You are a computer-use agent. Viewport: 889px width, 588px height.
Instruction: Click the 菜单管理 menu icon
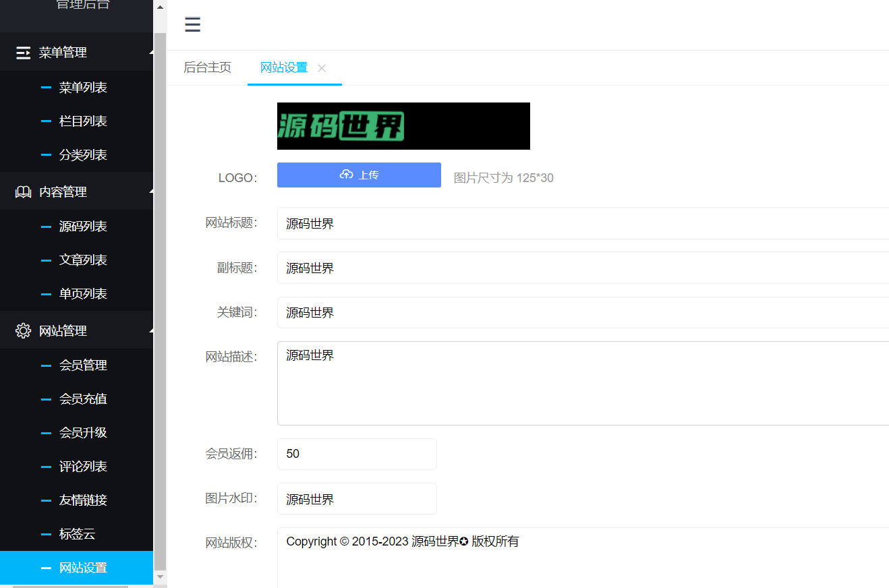click(x=24, y=53)
